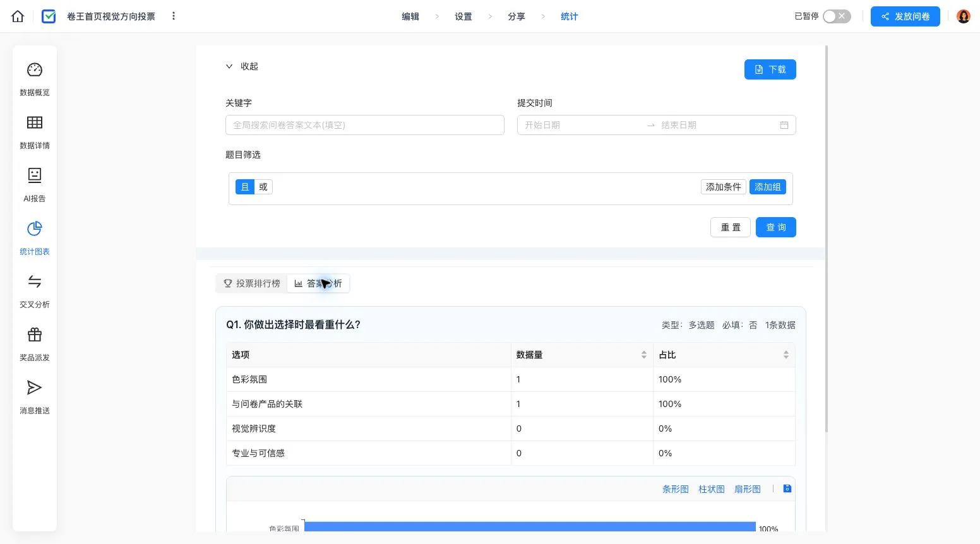Go to the 设置 step
Screen dimensions: 980x544
pyautogui.click(x=463, y=16)
